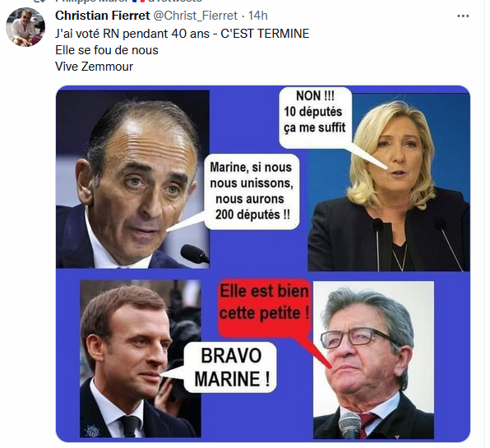The width and height of the screenshot is (490, 448).
Task: Click the @Christ_Fierret handle
Action: tap(196, 16)
